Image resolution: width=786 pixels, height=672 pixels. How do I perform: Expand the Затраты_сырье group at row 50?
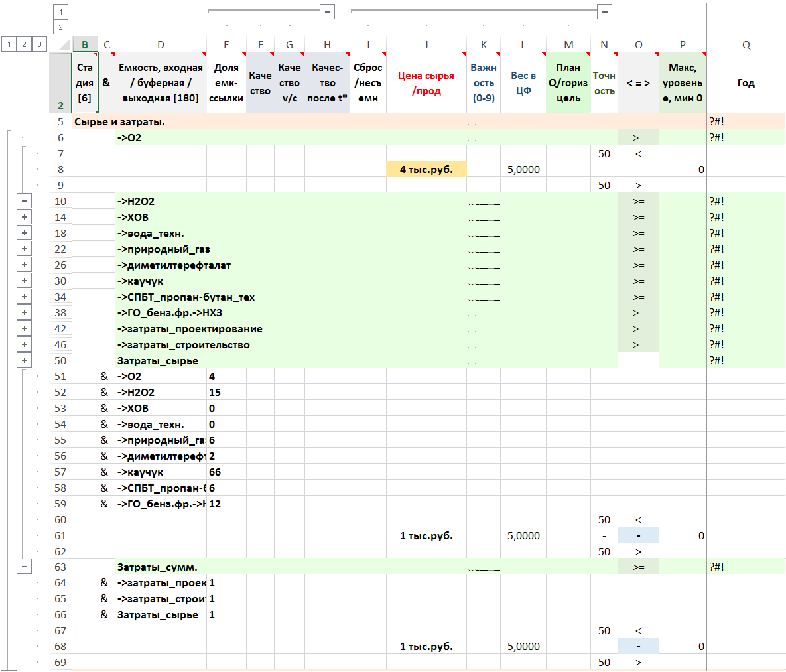(25, 360)
